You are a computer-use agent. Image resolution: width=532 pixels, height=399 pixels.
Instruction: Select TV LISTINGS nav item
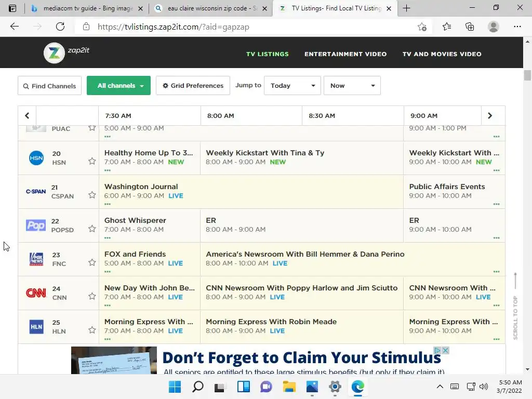(268, 54)
